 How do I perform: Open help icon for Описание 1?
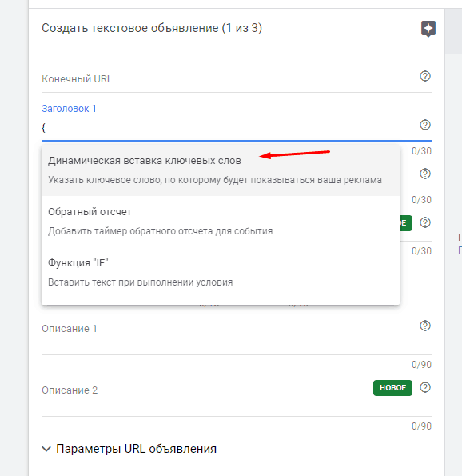(425, 326)
